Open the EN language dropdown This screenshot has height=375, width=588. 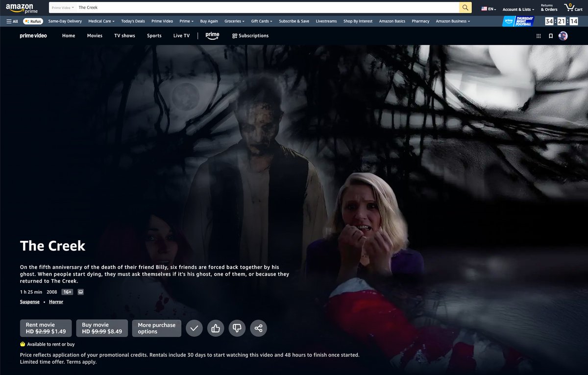(488, 8)
